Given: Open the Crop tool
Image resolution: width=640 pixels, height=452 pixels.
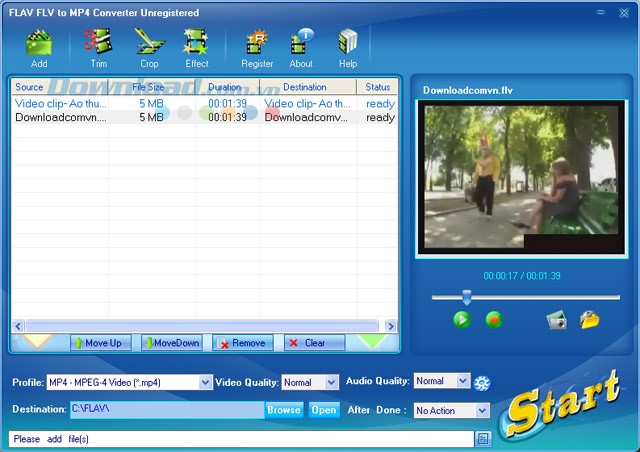Looking at the screenshot, I should (149, 41).
